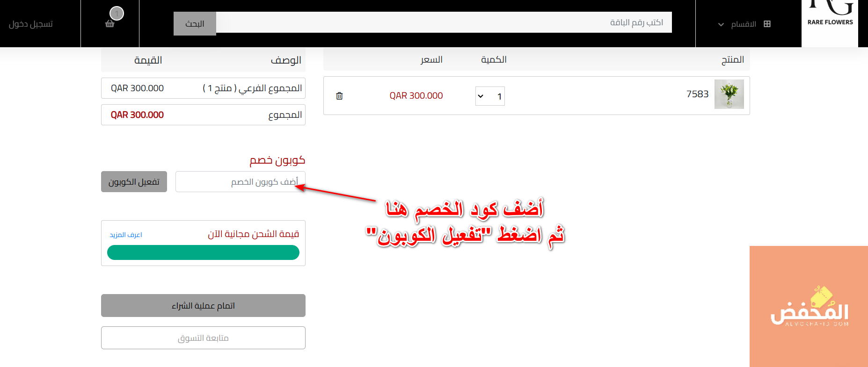Open the تسجيل دخول login link
Viewport: 868px width, 367px height.
click(31, 24)
